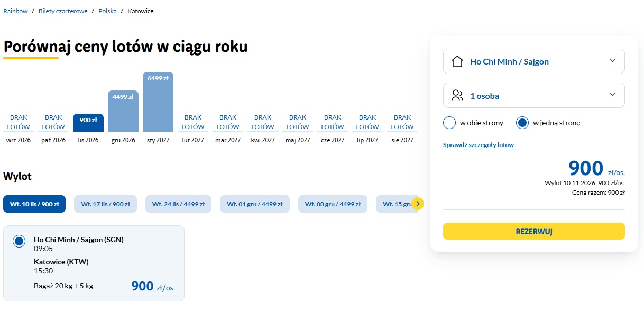Image resolution: width=644 pixels, height=320 pixels.
Task: Open the 'Bilety czarterowe' breadcrumb link
Action: (63, 11)
